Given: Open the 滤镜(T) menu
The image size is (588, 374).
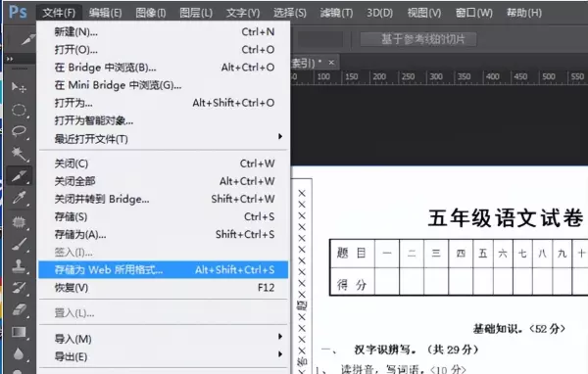Looking at the screenshot, I should click(x=336, y=13).
